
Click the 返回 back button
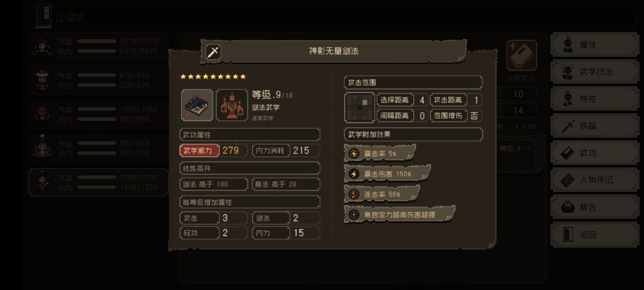(x=595, y=235)
